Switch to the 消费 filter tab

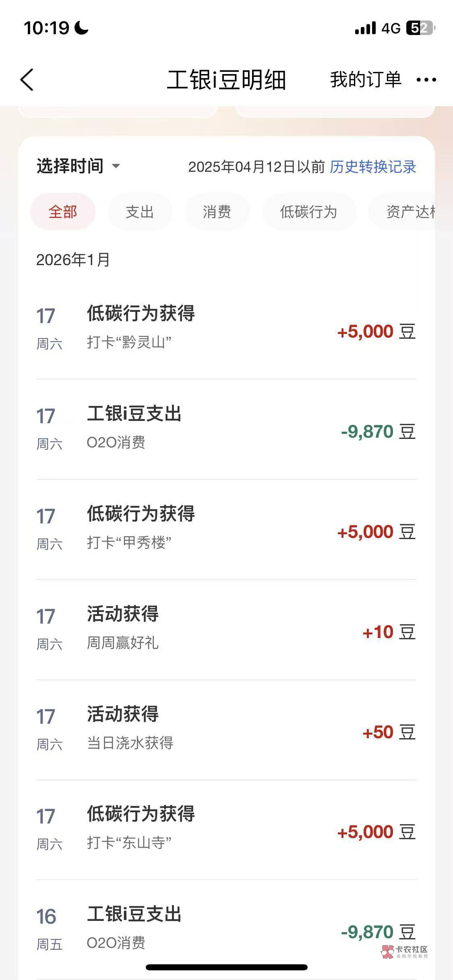[x=217, y=212]
